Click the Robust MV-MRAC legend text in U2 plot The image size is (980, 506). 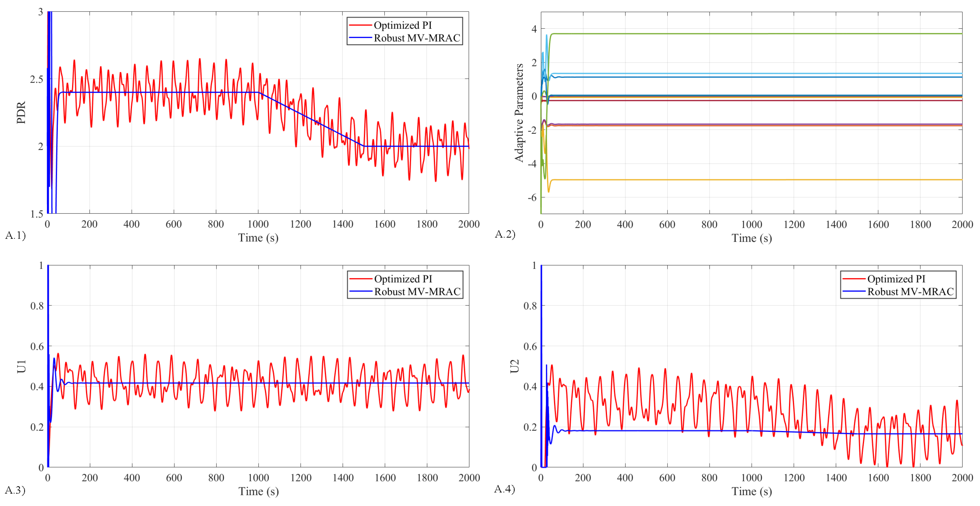(910, 292)
